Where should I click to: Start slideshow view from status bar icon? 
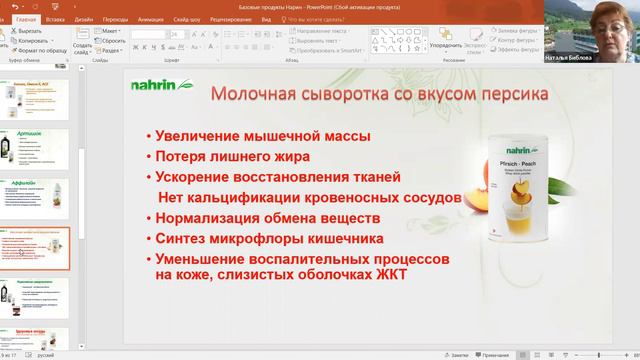tap(566, 355)
